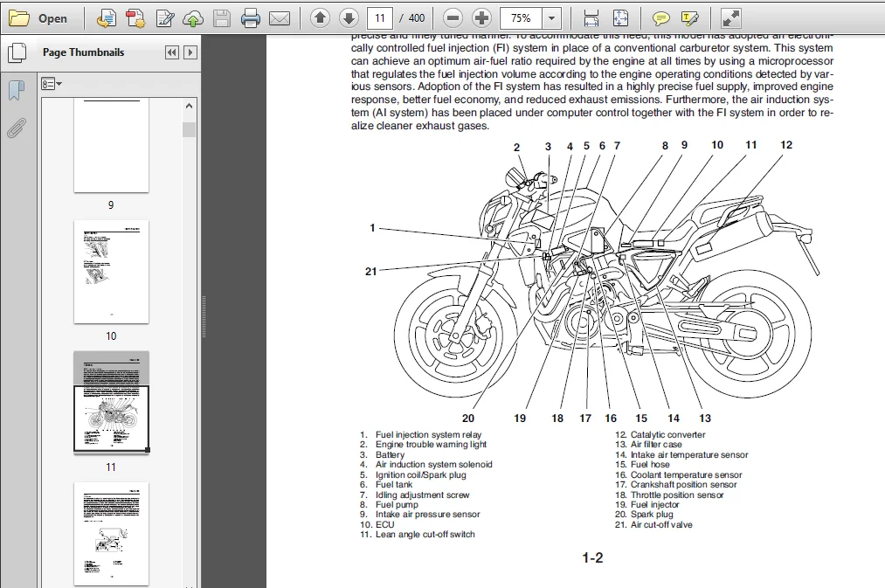Click the zoom percentage field showing 75%
The height and width of the screenshot is (588, 885).
(521, 18)
